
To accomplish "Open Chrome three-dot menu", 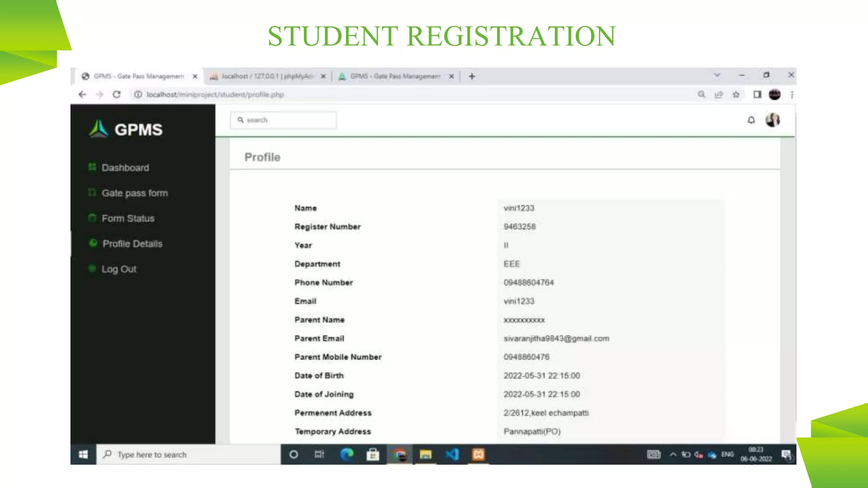I will tap(792, 94).
